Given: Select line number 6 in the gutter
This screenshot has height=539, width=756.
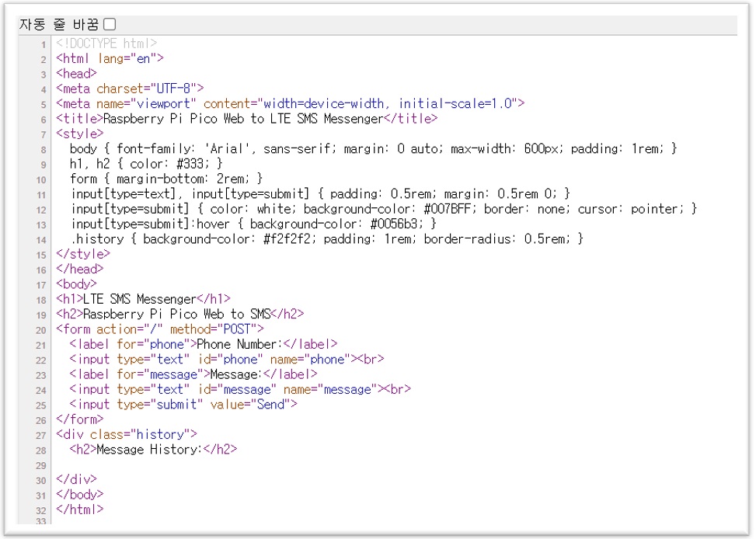Looking at the screenshot, I should tap(44, 120).
